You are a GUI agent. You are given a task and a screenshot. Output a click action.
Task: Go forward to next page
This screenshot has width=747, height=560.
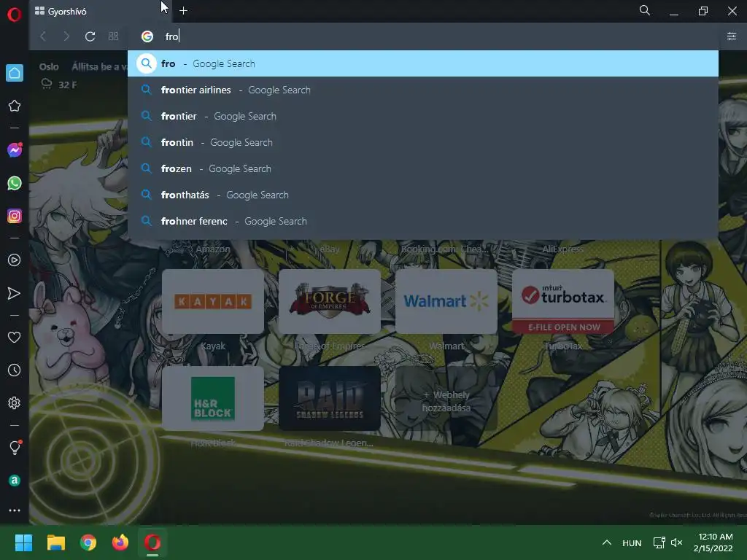click(x=66, y=36)
